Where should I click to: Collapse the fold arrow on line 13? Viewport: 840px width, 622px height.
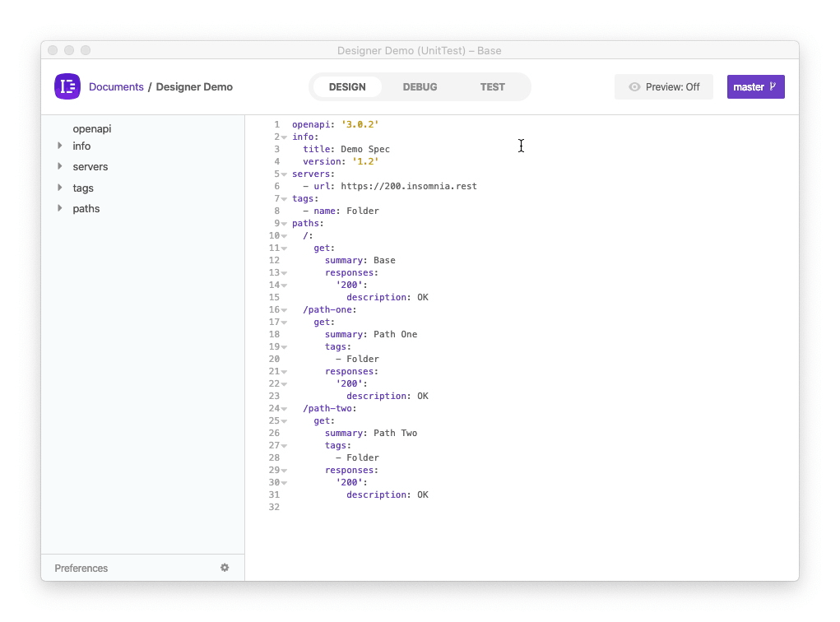(285, 272)
